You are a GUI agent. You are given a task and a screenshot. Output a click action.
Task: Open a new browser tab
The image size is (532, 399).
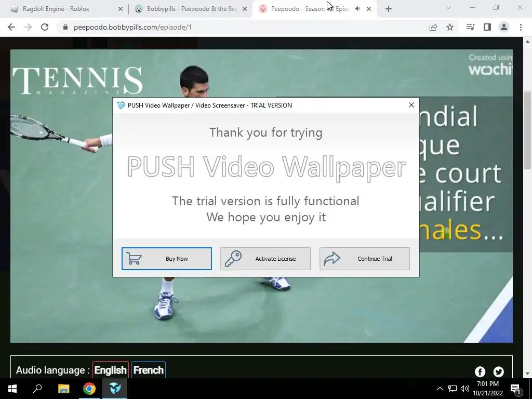[x=389, y=9]
